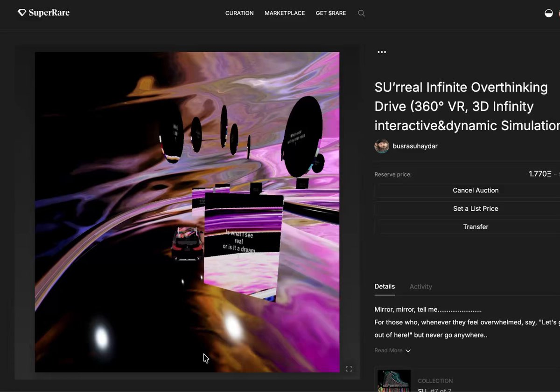The width and height of the screenshot is (560, 392).
Task: Click the artwork title SU'rreal Infinite Overthinking Drive
Action: 467,106
